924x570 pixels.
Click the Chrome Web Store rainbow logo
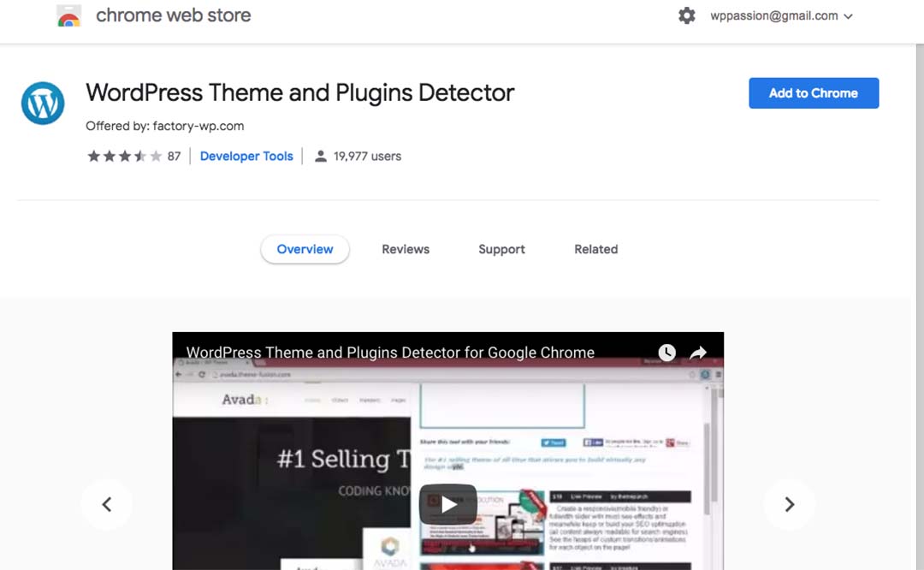(x=68, y=16)
